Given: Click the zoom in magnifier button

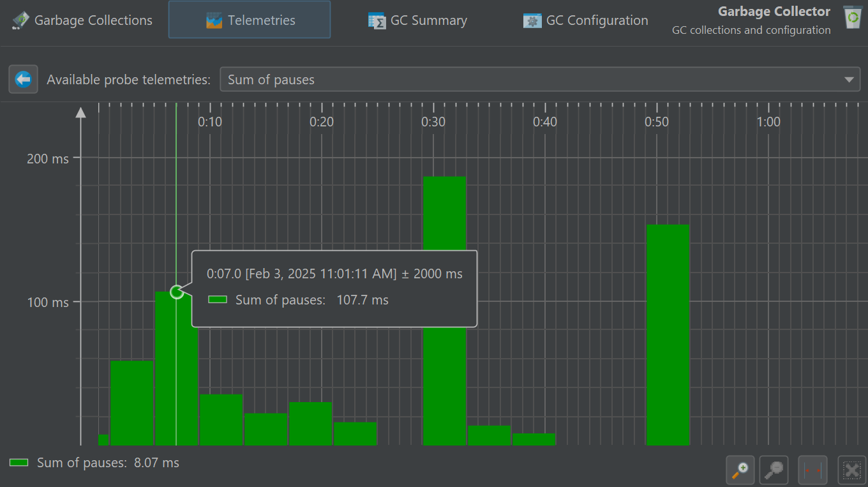Looking at the screenshot, I should pos(740,471).
